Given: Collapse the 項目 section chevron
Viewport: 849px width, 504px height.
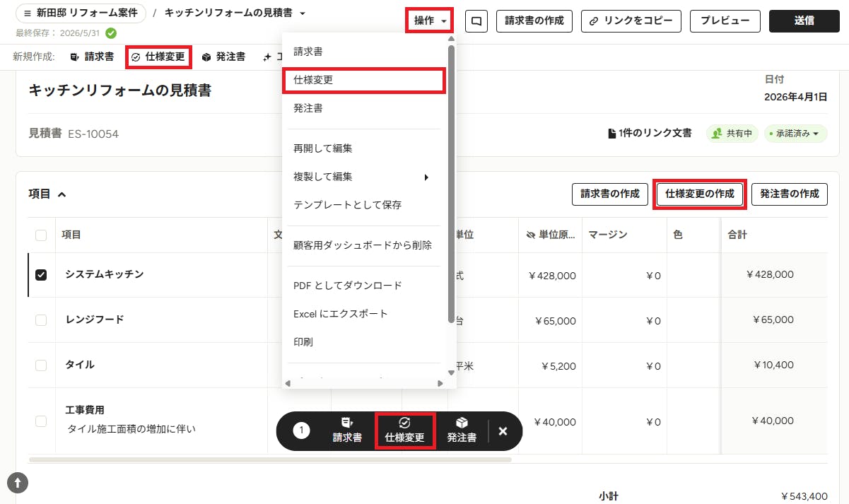Looking at the screenshot, I should [x=62, y=194].
